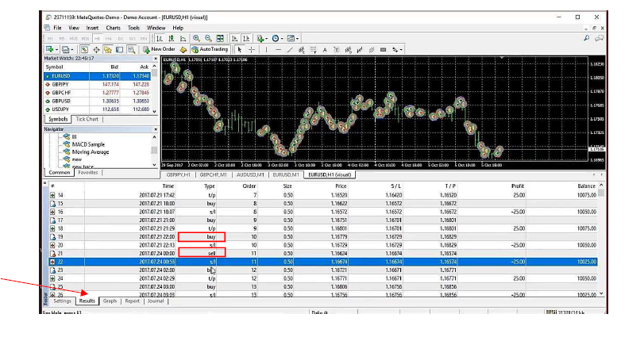Toggle the Data Window crosshair-target icon
The image size is (644, 337).
click(x=96, y=50)
